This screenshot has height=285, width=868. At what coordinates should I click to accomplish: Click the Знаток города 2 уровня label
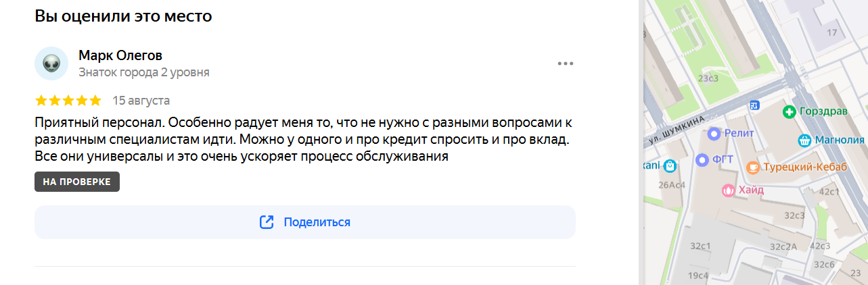coord(144,72)
